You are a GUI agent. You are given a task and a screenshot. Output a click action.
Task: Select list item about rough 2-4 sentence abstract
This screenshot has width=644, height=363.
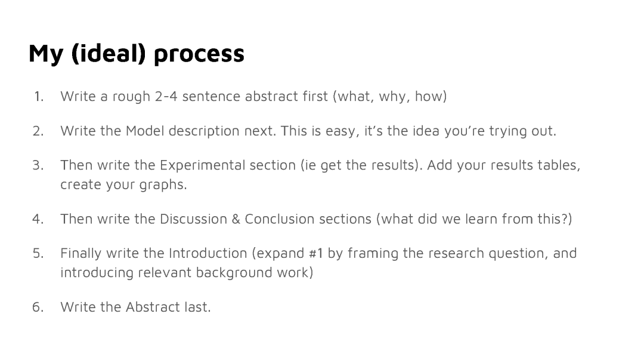[253, 96]
